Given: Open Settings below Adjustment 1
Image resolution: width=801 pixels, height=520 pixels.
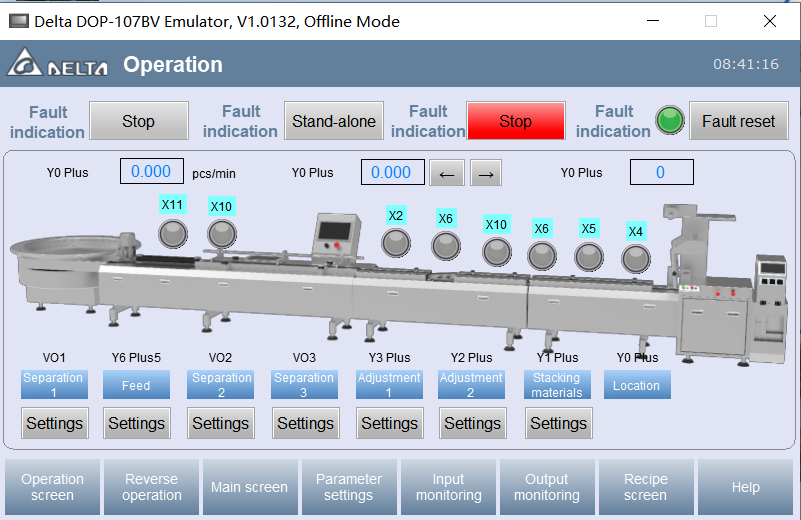Looking at the screenshot, I should 390,423.
